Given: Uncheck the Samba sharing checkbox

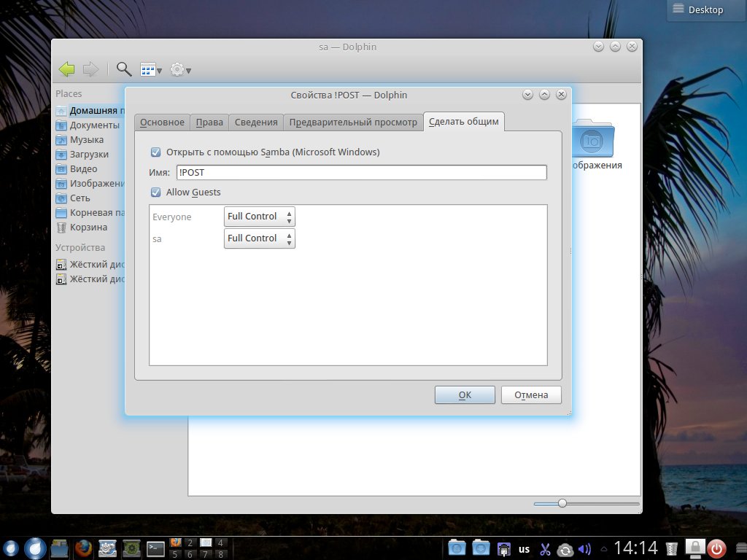Looking at the screenshot, I should (155, 152).
